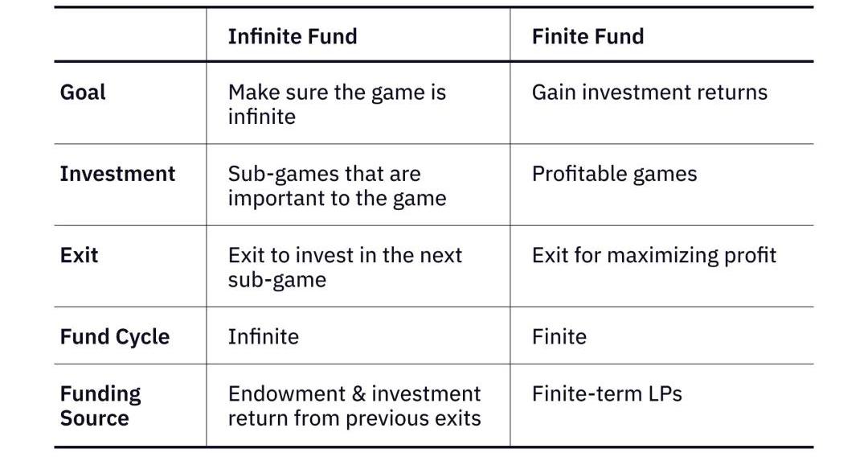Screen dimensions: 868x457
Task: Click the 'Finite' Fund Cycle cell value
Action: click(559, 336)
